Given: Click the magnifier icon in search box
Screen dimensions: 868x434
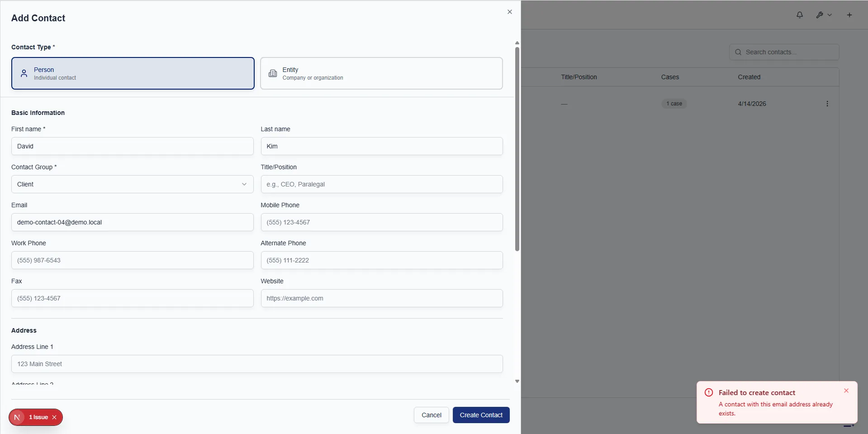Looking at the screenshot, I should (x=738, y=52).
